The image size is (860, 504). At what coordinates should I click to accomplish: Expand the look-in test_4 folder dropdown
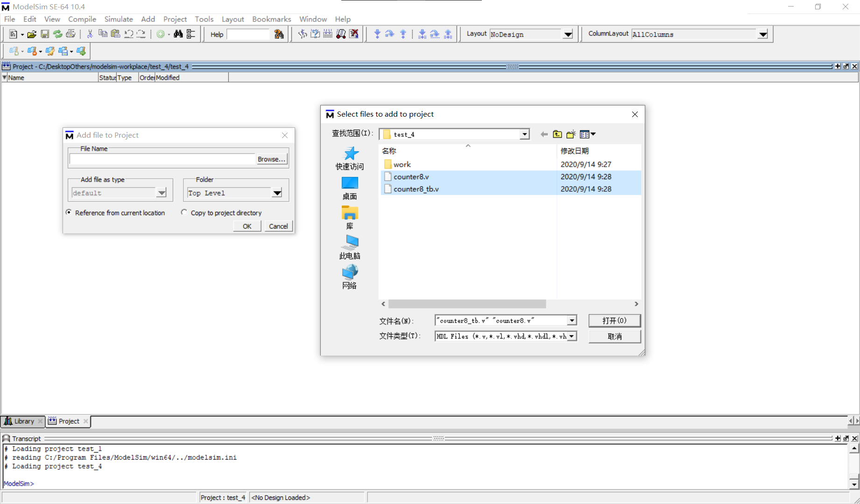click(x=525, y=134)
